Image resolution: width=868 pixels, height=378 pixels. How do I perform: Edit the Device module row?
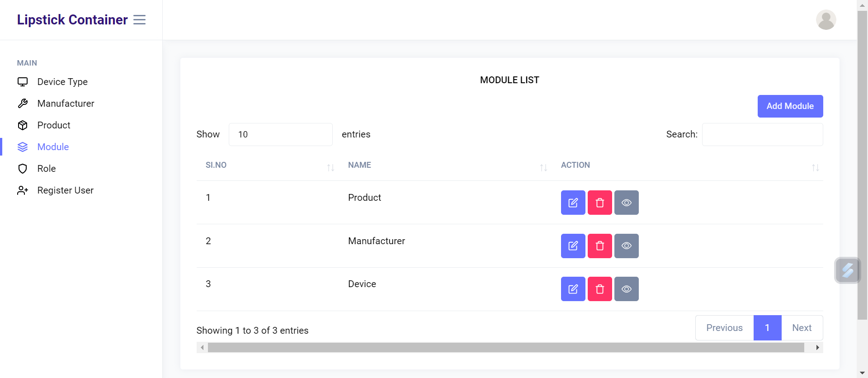pyautogui.click(x=573, y=289)
